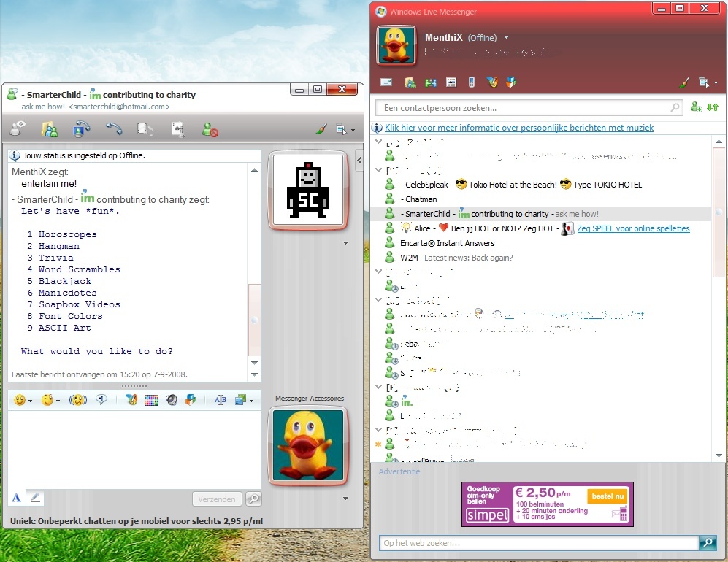
Task: Click the bestel nu button in the ad
Action: [x=608, y=496]
